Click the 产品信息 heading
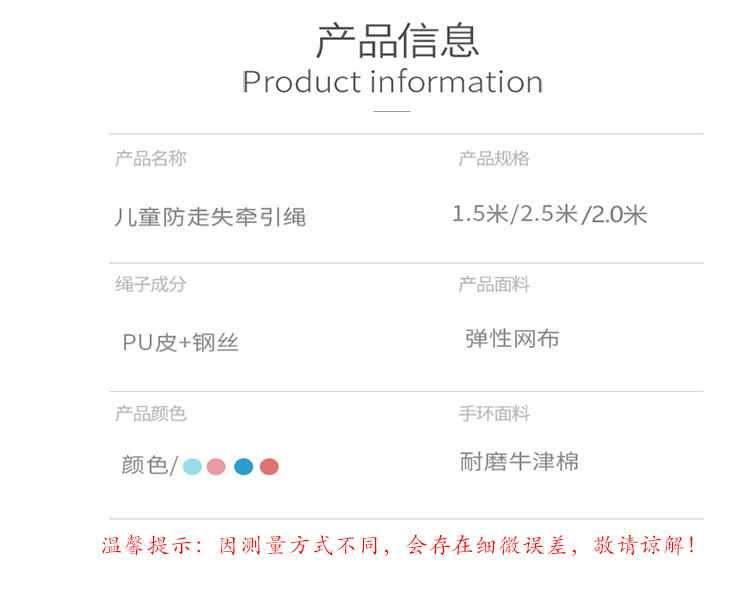The width and height of the screenshot is (750, 607). (398, 39)
